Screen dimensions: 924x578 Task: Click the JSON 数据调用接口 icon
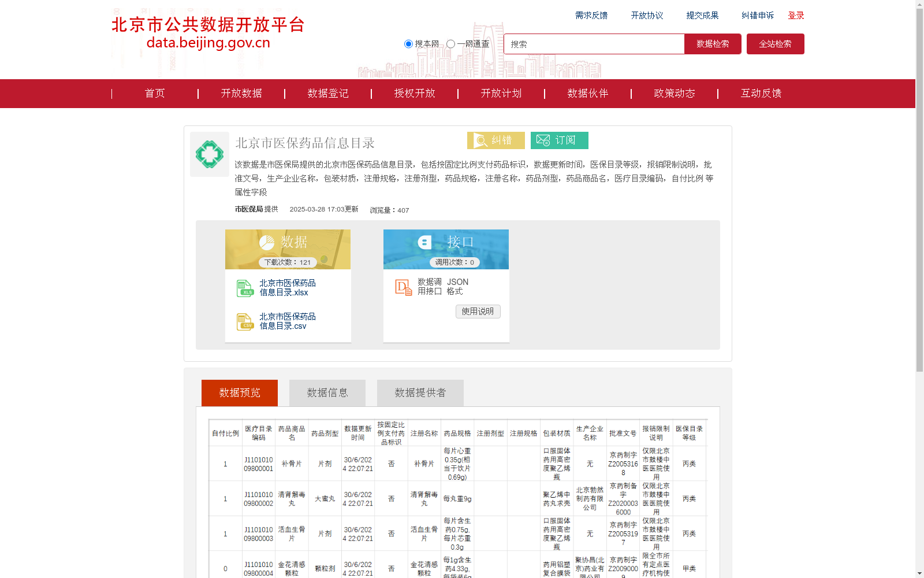tap(403, 287)
